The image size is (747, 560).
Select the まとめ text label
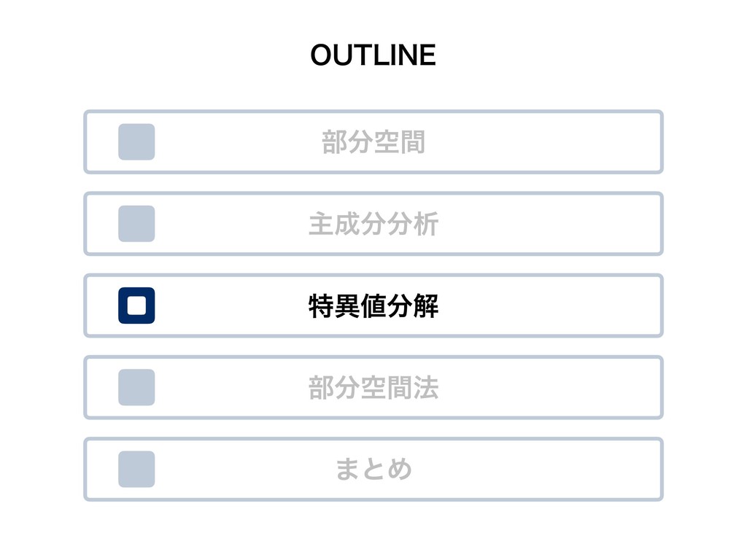[x=373, y=469]
